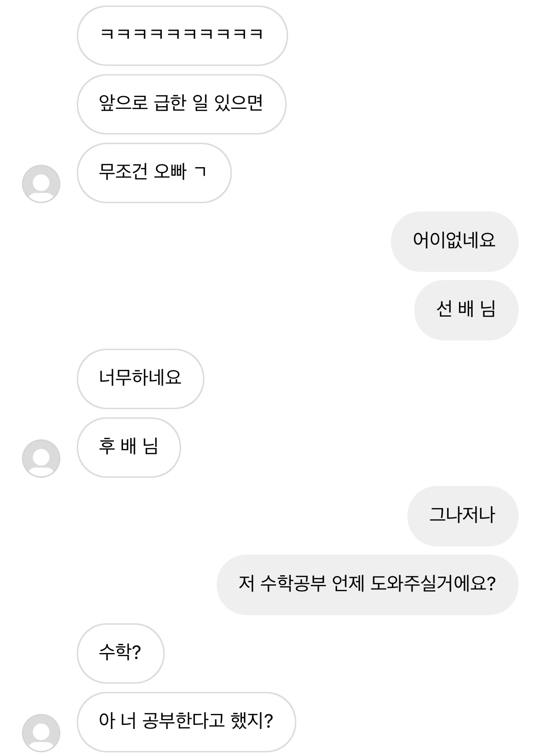Image resolution: width=535 pixels, height=756 pixels.
Task: Tap the sent 선 배 님 bubble
Action: pos(466,310)
